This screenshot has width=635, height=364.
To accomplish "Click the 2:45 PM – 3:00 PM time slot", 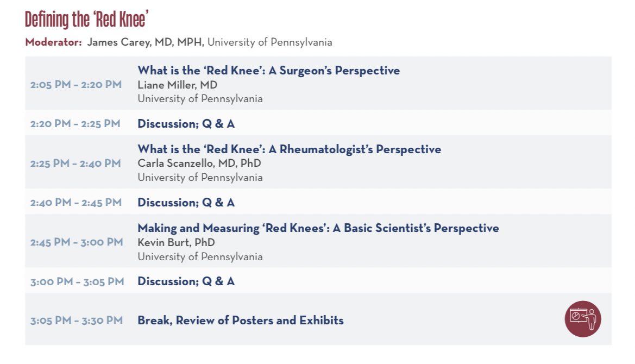I will 77,242.
